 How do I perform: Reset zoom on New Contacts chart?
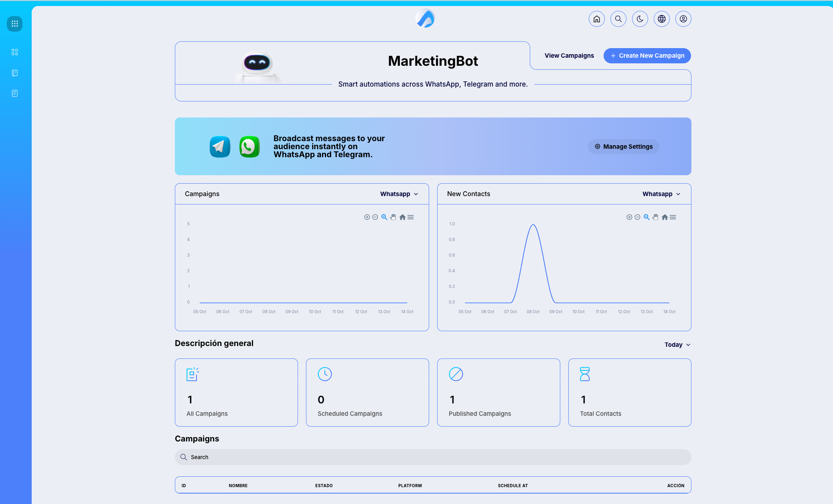pos(665,217)
